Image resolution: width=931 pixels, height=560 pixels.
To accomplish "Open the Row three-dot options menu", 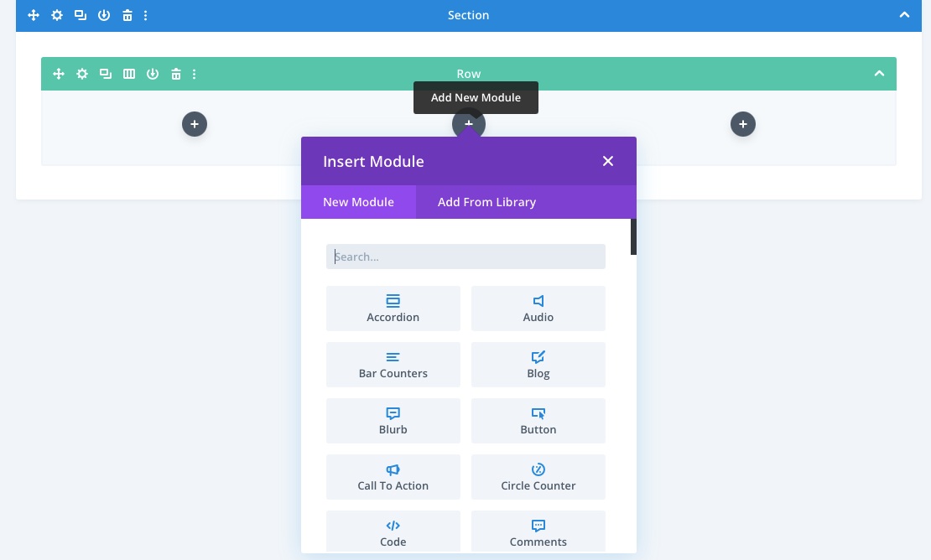I will [x=194, y=73].
